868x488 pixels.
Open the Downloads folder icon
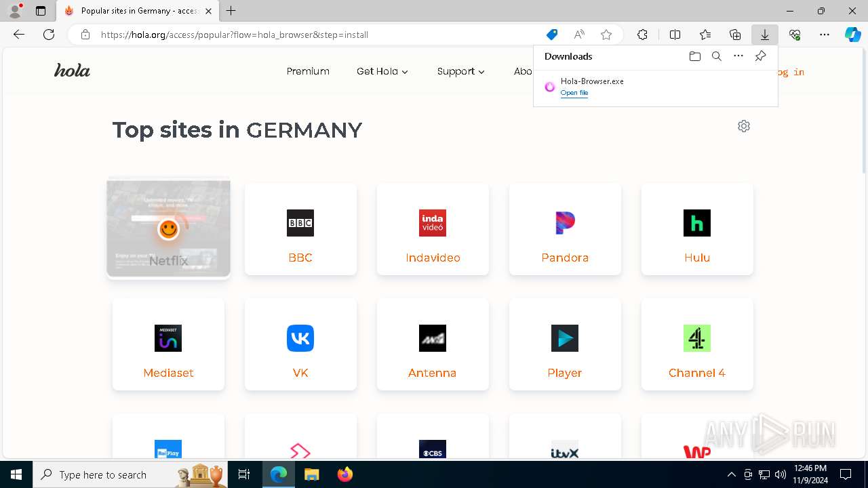(x=695, y=56)
